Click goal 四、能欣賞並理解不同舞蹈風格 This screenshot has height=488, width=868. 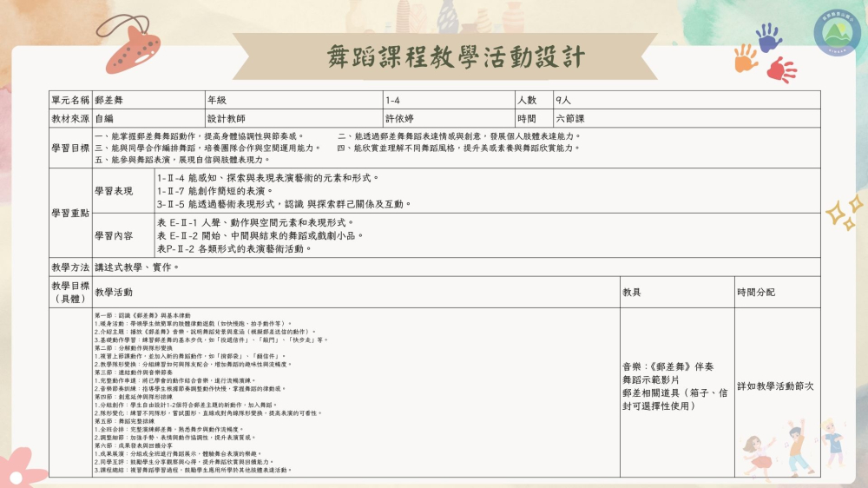459,148
